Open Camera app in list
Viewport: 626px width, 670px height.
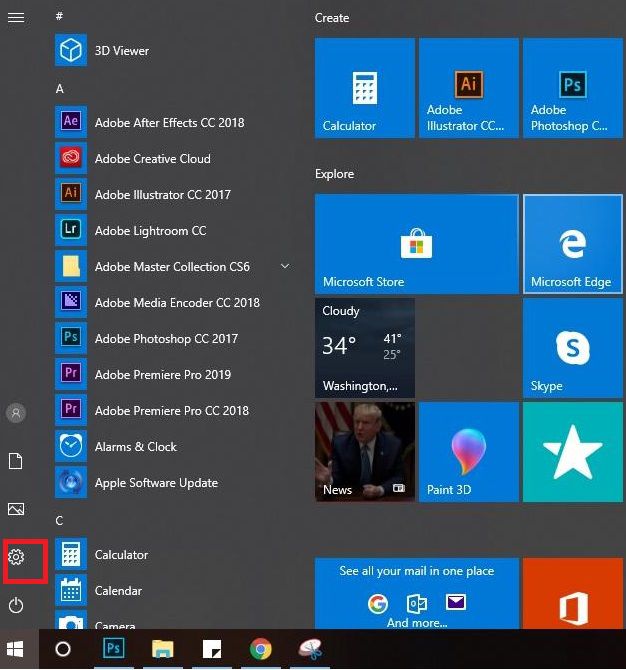click(175, 620)
